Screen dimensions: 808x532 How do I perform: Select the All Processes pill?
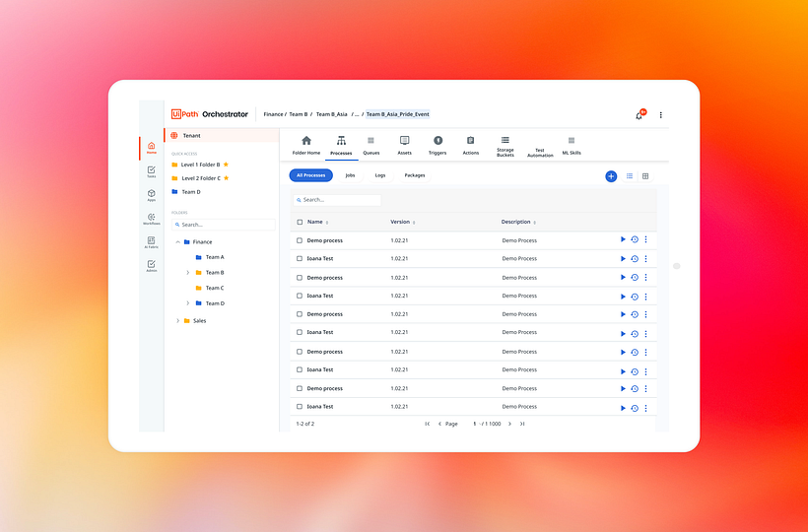[x=310, y=175]
